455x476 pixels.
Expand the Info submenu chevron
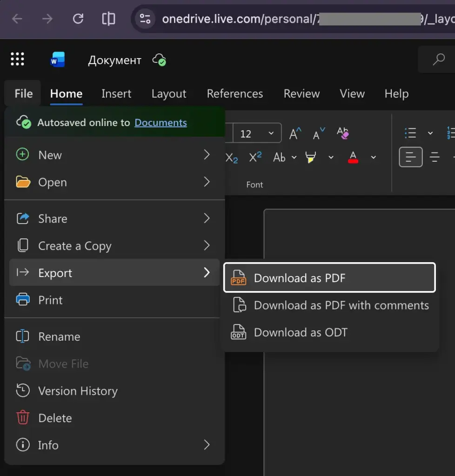[207, 445]
